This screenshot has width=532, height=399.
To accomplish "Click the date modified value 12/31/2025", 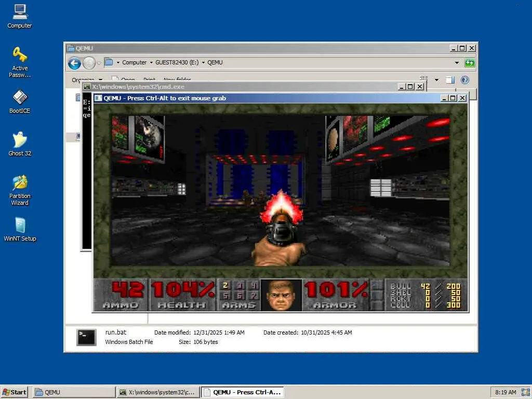I will click(x=219, y=332).
